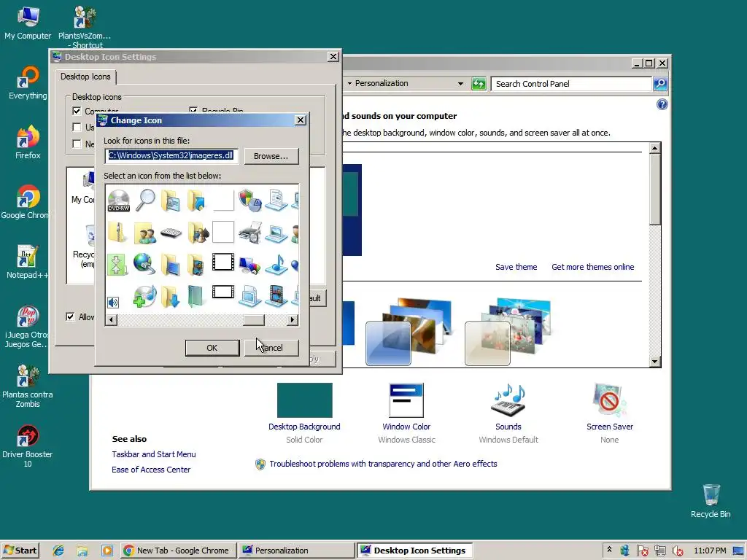Open the Everything desktop shortcut
Image resolution: width=747 pixels, height=560 pixels.
click(x=28, y=83)
